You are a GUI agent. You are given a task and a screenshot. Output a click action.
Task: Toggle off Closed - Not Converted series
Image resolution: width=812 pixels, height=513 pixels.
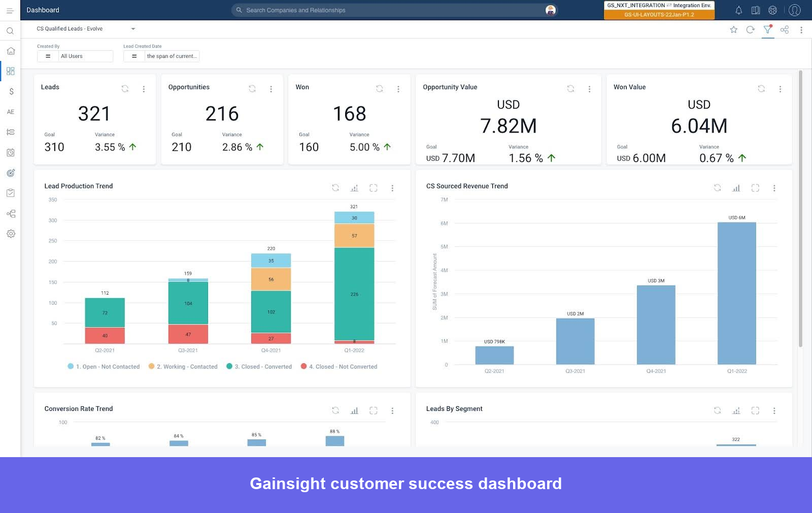pyautogui.click(x=339, y=366)
